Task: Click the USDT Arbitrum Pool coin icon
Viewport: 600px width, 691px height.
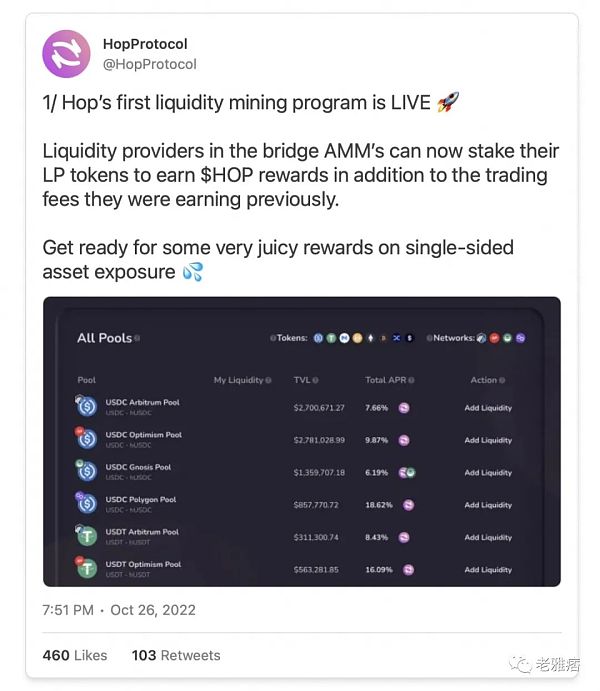Action: click(87, 537)
